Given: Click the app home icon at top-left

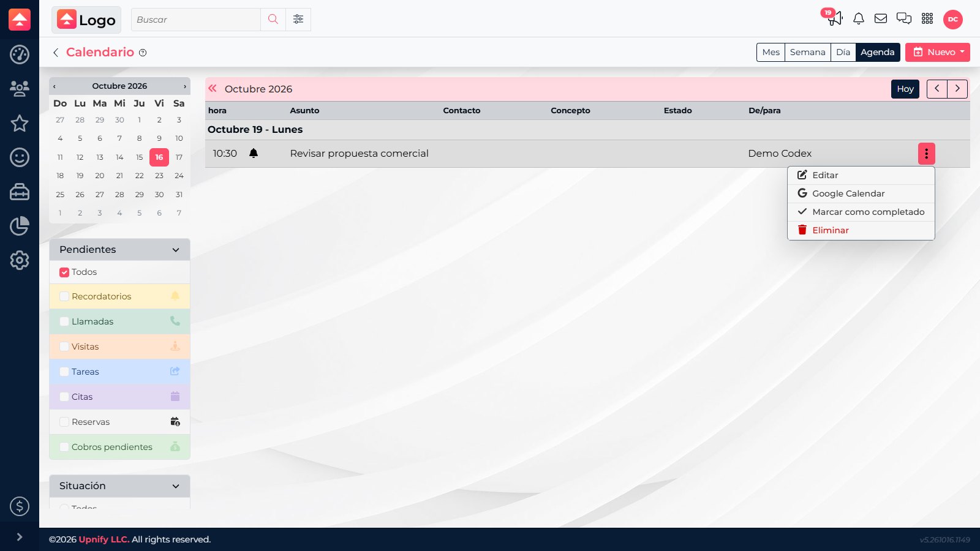Looking at the screenshot, I should [20, 20].
